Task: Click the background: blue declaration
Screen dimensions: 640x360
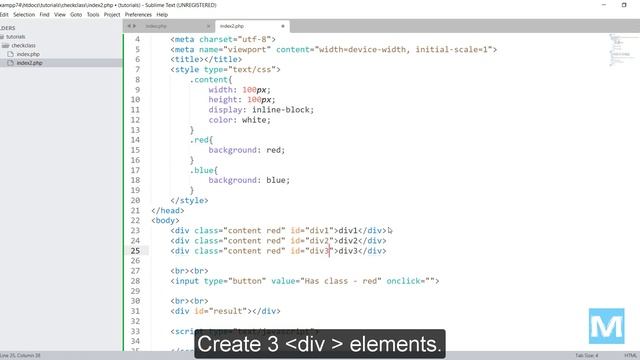Action: 249,180
